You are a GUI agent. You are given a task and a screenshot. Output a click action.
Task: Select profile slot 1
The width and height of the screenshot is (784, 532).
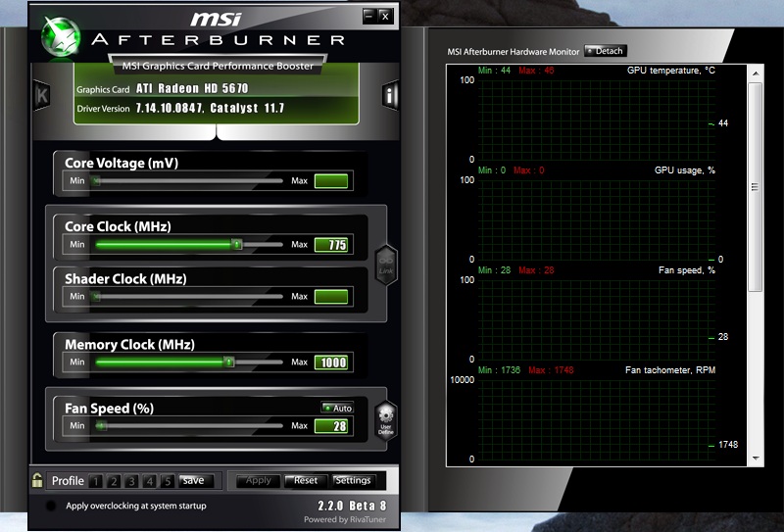[95, 481]
